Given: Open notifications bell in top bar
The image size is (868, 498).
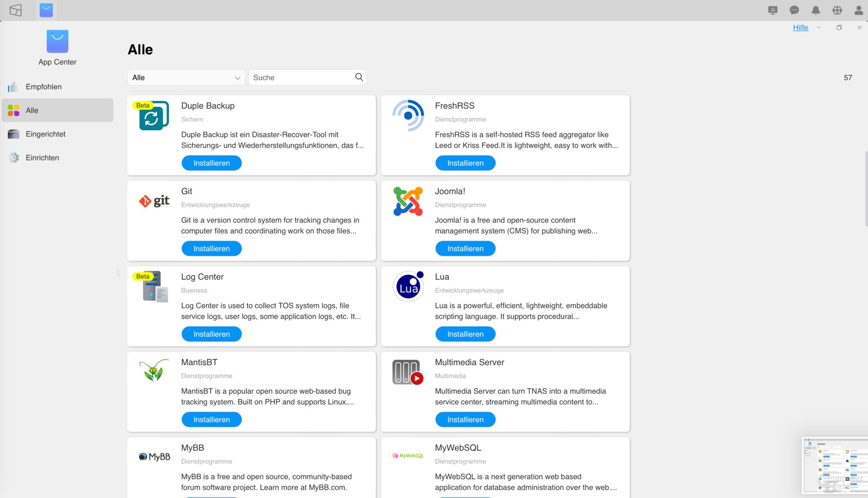Looking at the screenshot, I should point(815,10).
